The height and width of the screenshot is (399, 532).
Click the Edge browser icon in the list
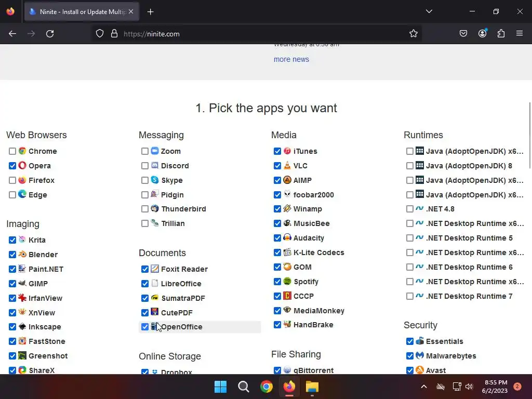pyautogui.click(x=22, y=194)
